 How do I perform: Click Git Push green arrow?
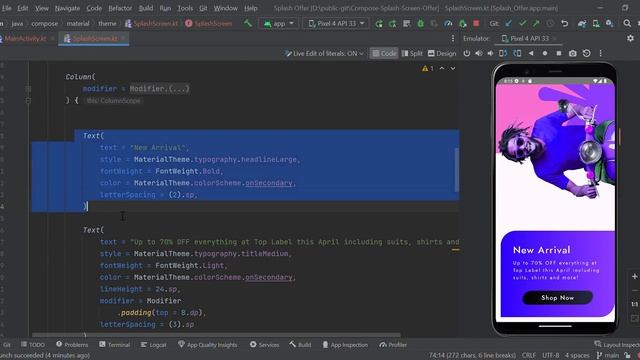pos(536,24)
